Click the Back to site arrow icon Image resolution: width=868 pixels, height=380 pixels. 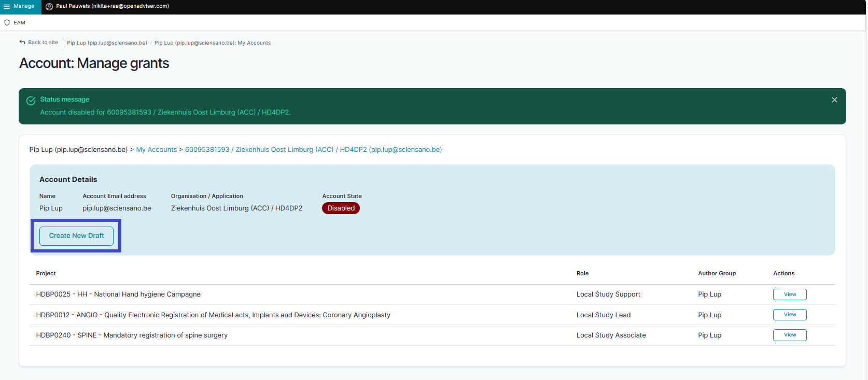pyautogui.click(x=22, y=43)
